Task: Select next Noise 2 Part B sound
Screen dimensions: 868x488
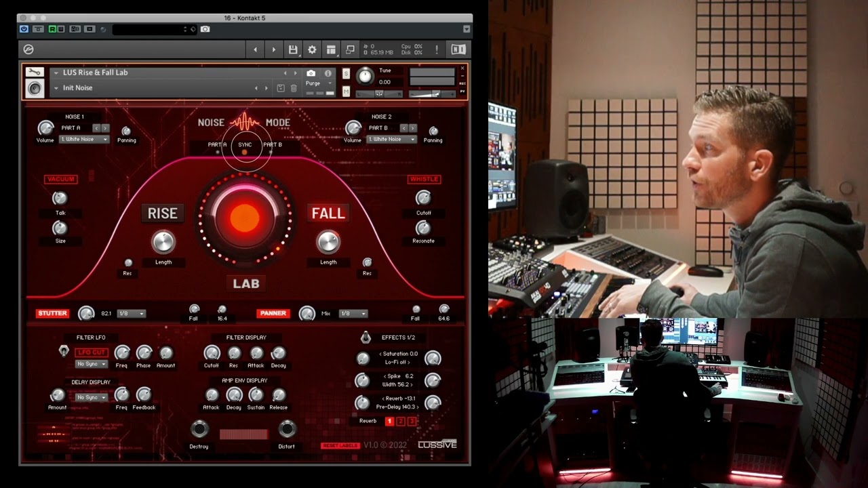Action: click(413, 128)
